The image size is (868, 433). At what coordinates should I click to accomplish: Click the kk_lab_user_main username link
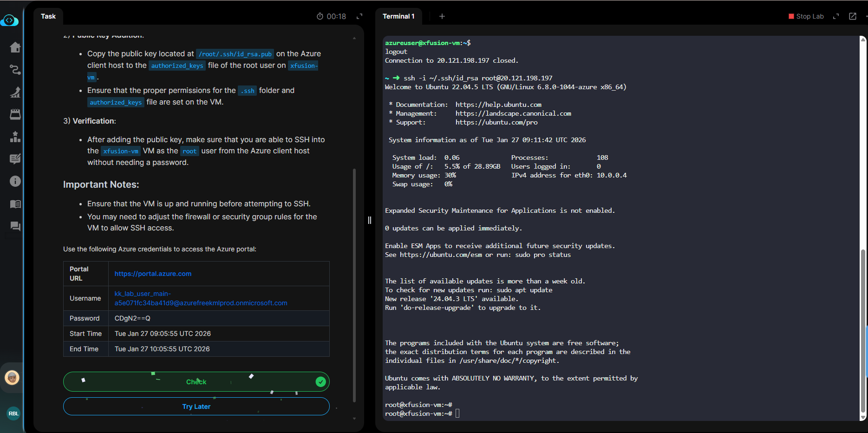click(x=201, y=298)
